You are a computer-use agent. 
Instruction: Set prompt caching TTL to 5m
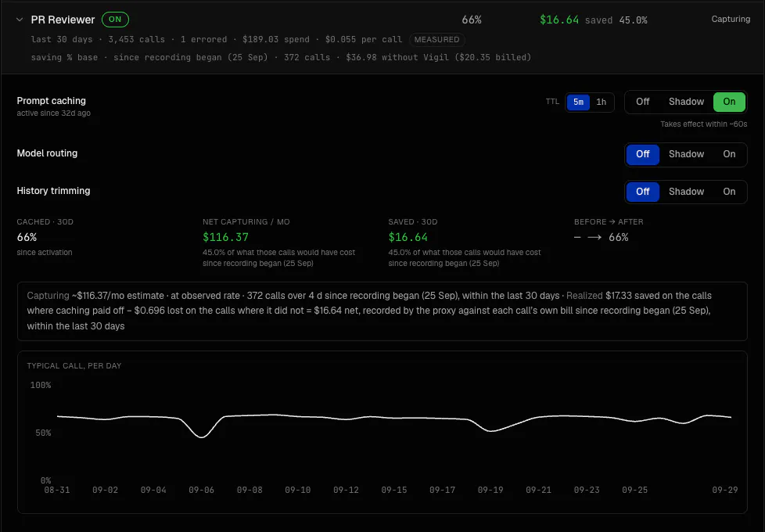pos(578,102)
